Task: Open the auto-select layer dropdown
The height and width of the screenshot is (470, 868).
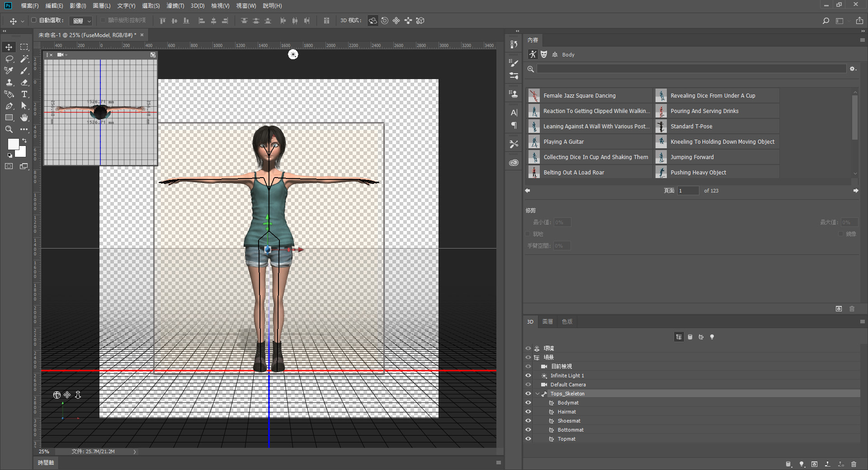Action: pyautogui.click(x=82, y=21)
